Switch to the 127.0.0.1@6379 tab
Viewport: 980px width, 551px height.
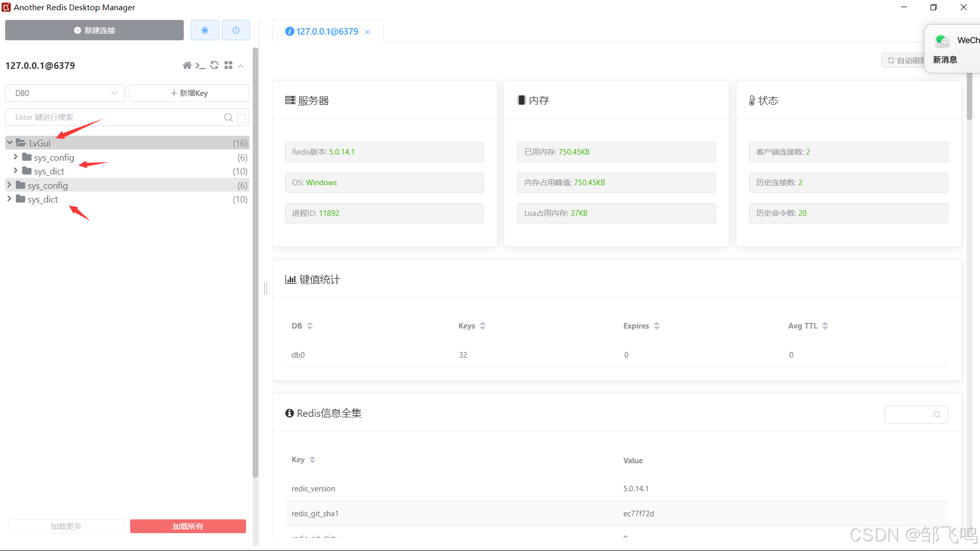327,32
